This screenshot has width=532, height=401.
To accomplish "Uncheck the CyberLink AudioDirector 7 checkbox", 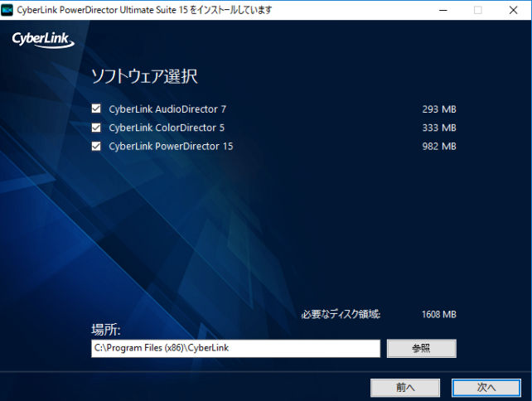I will point(96,109).
